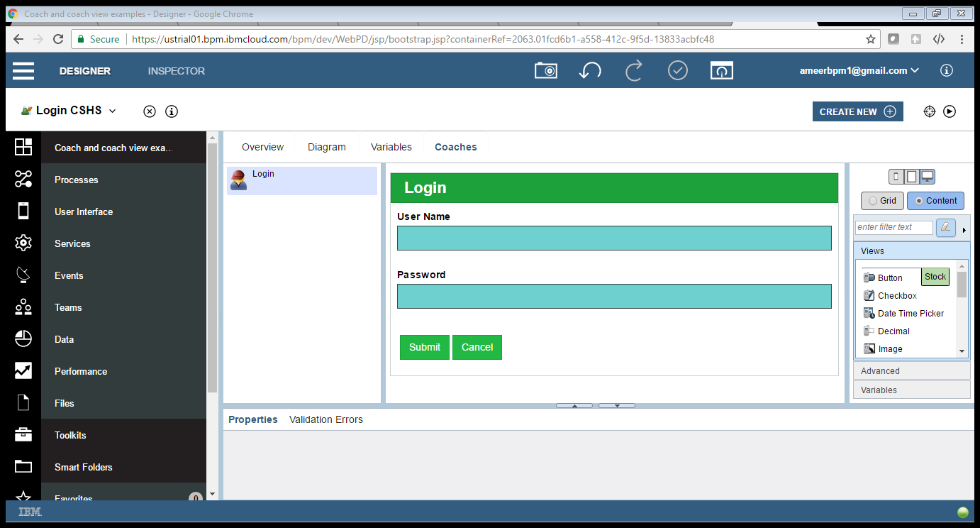Select the Submit button on the Login coach
Image resolution: width=980 pixels, height=528 pixels.
(x=424, y=347)
